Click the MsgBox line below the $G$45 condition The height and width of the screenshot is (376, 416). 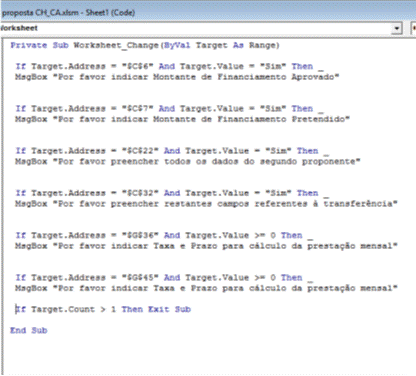point(206,288)
